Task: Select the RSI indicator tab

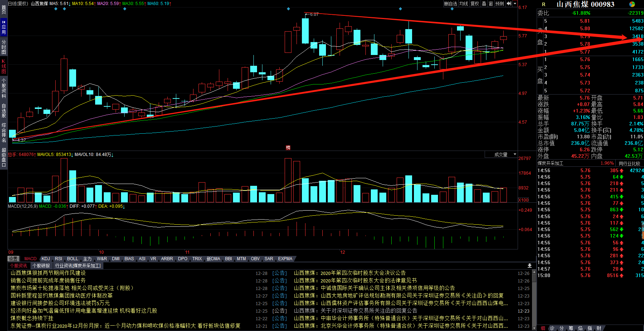Action: [x=59, y=259]
